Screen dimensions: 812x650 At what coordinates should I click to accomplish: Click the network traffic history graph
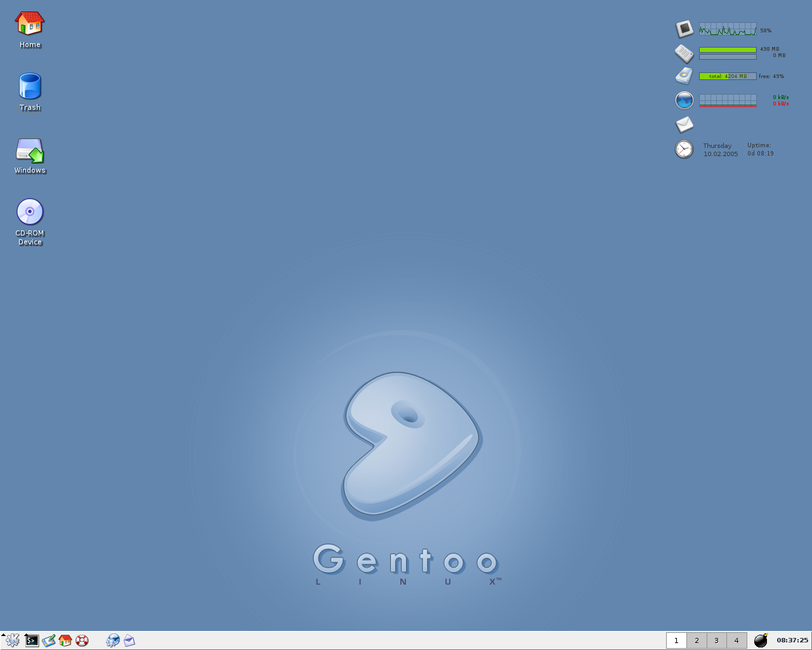click(x=728, y=100)
